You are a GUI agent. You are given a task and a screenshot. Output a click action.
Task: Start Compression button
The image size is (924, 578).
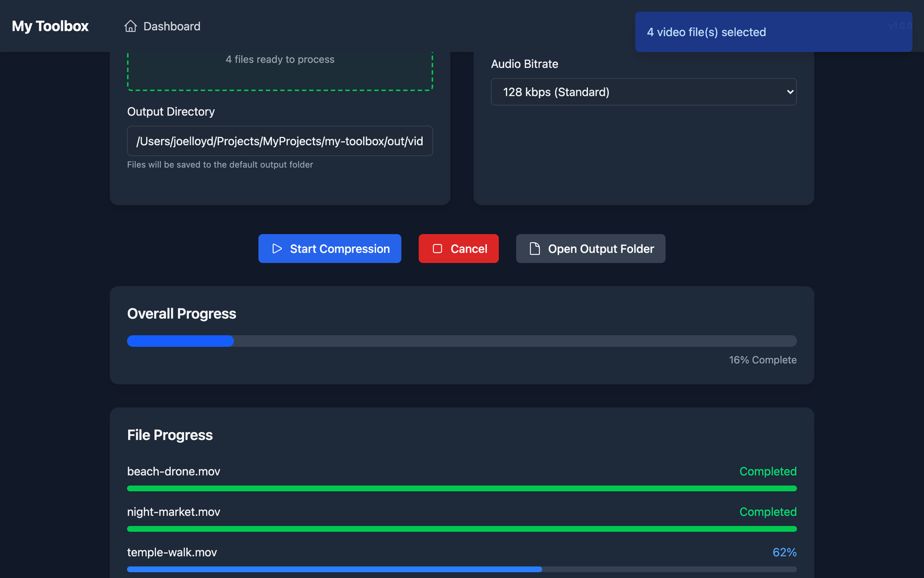tap(330, 249)
